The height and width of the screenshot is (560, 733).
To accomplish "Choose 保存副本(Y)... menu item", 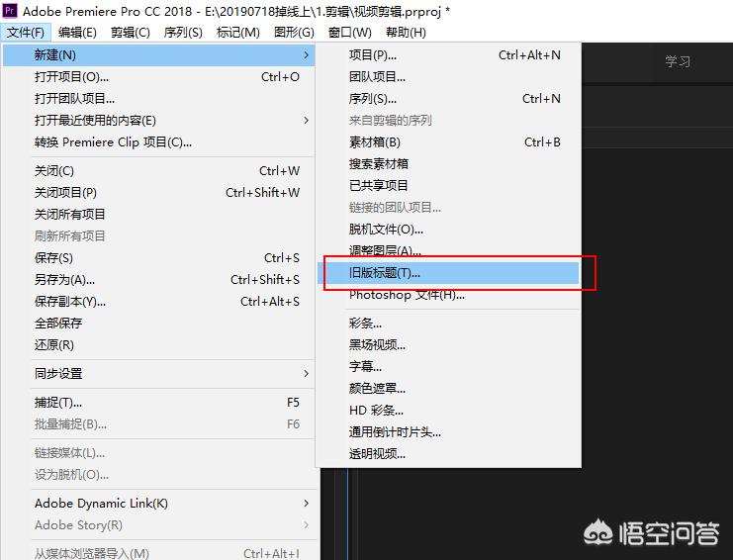I will tap(159, 302).
